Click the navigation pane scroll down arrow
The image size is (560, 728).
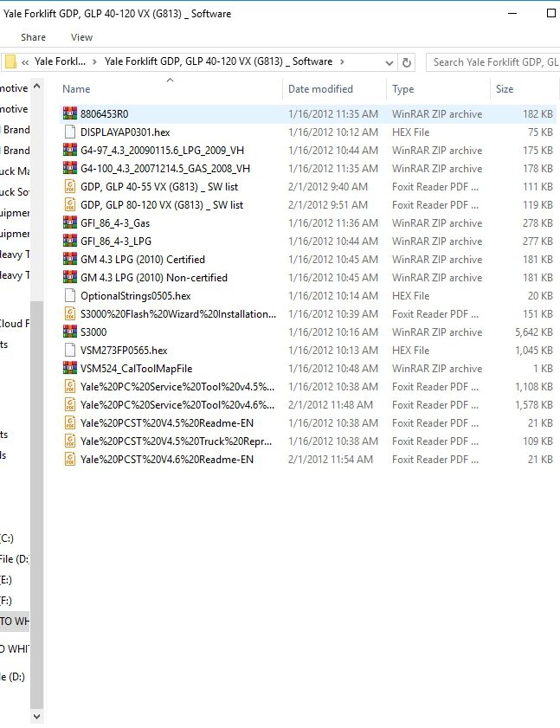click(x=37, y=717)
